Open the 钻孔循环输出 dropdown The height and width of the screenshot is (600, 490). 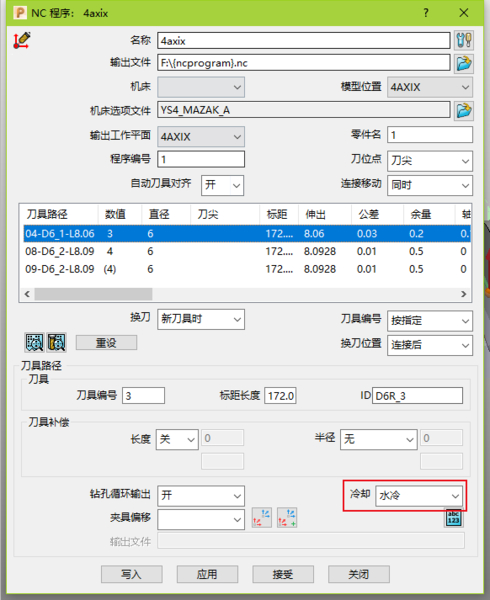click(201, 496)
